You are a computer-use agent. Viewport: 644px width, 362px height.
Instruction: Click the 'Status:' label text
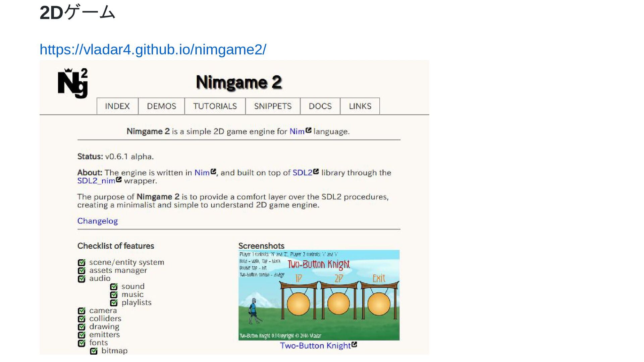(90, 157)
